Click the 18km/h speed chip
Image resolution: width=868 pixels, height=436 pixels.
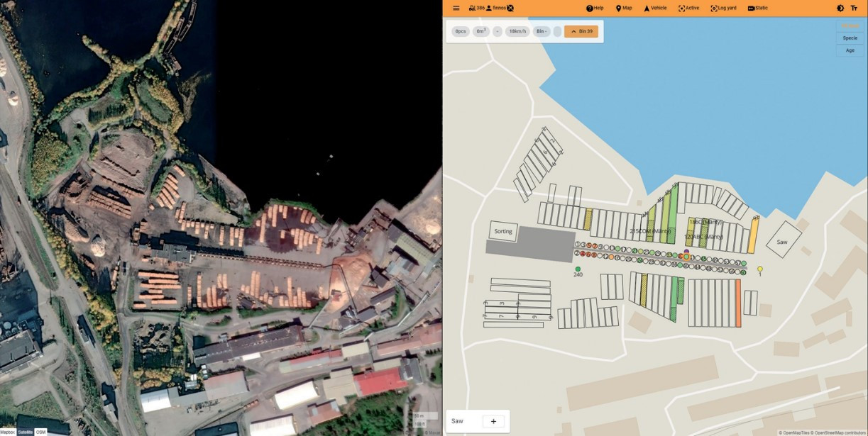pyautogui.click(x=517, y=31)
